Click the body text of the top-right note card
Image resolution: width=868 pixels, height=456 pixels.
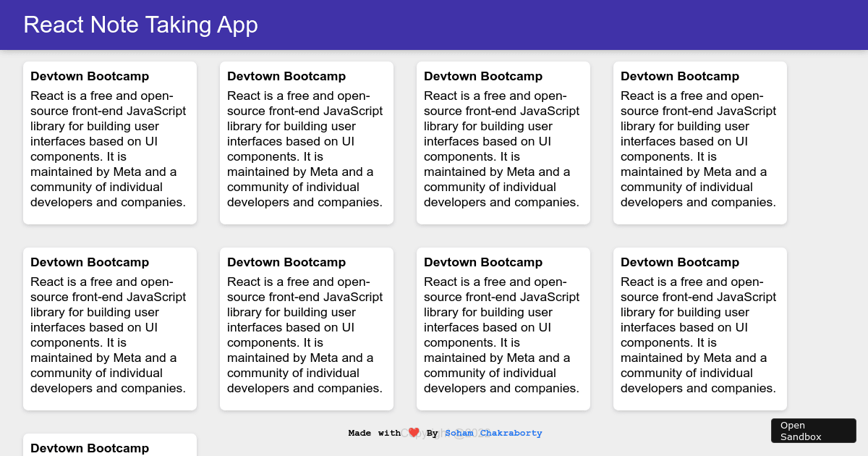tap(698, 148)
